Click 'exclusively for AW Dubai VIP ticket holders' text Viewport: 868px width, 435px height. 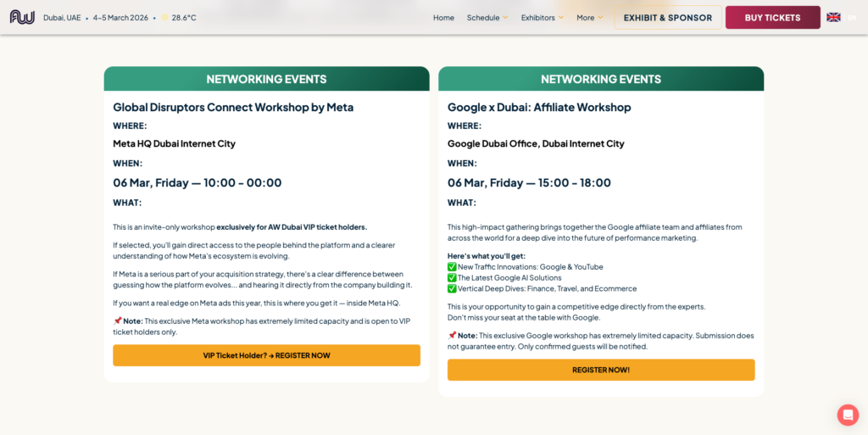(292, 227)
